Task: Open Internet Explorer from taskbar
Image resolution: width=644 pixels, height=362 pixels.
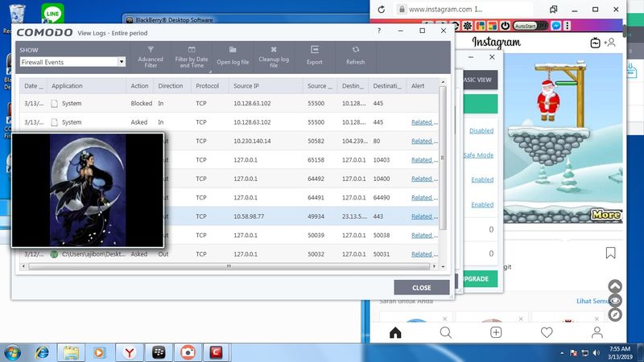Action: pos(42,352)
